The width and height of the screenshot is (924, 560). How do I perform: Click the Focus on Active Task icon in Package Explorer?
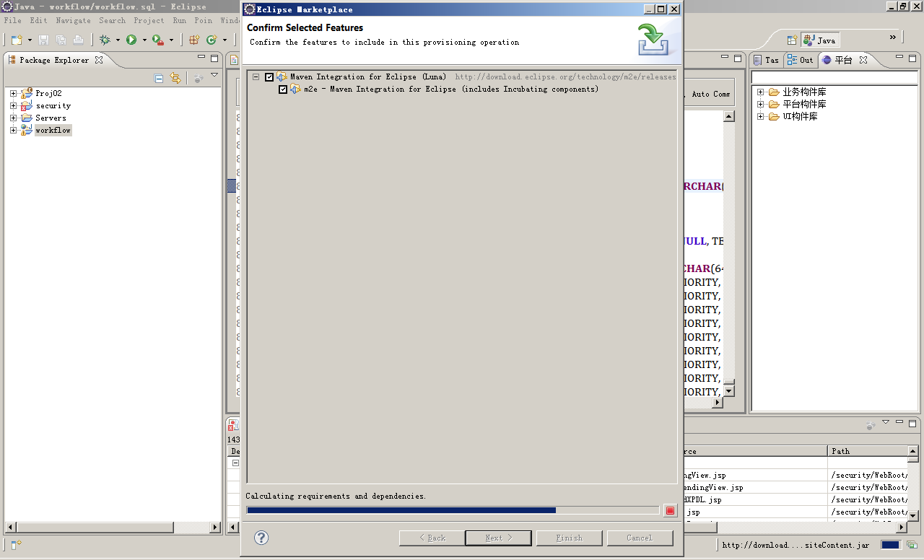[x=198, y=78]
